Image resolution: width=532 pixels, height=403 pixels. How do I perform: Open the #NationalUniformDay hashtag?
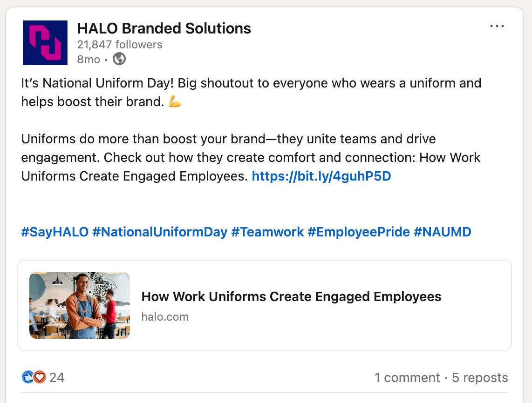pyautogui.click(x=160, y=232)
